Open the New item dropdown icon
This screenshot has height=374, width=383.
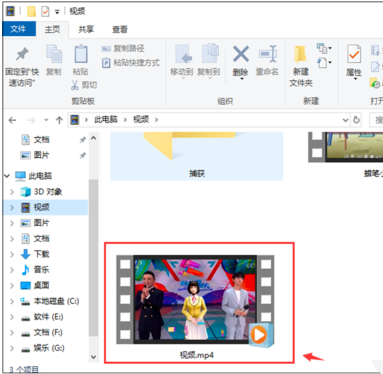(x=324, y=49)
